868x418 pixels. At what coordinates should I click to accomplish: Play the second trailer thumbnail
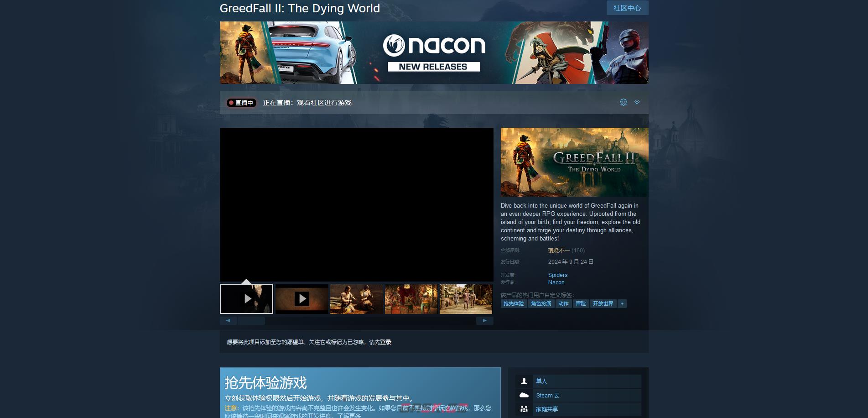click(x=301, y=299)
